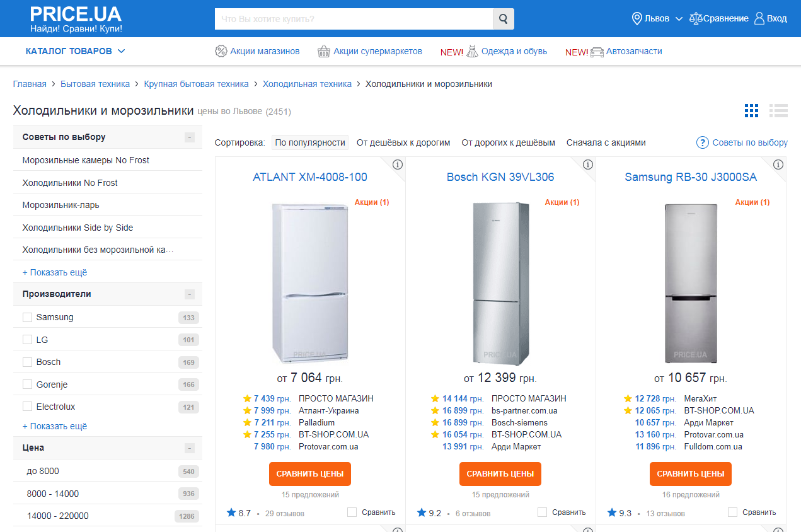Click the car auto parts icon

coord(597,52)
